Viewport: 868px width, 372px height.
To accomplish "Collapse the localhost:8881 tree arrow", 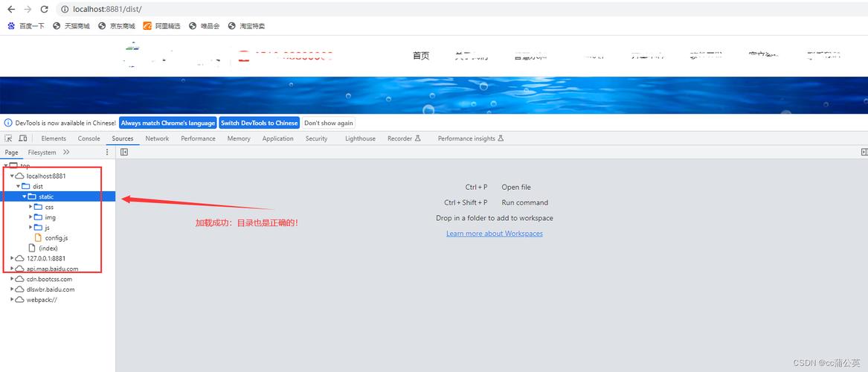I will [12, 176].
